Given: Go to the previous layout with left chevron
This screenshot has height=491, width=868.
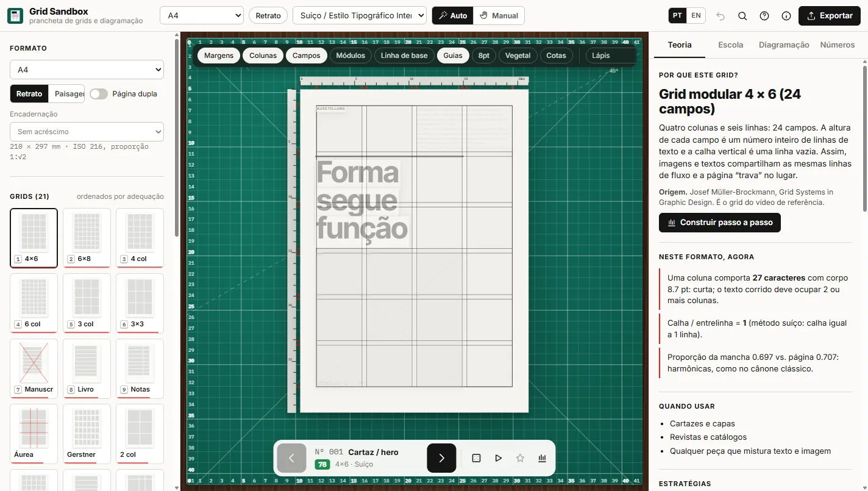Looking at the screenshot, I should (291, 458).
